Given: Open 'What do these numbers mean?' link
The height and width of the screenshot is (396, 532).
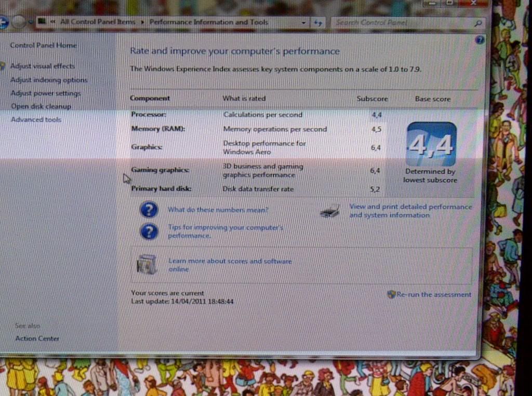Looking at the screenshot, I should [x=218, y=210].
